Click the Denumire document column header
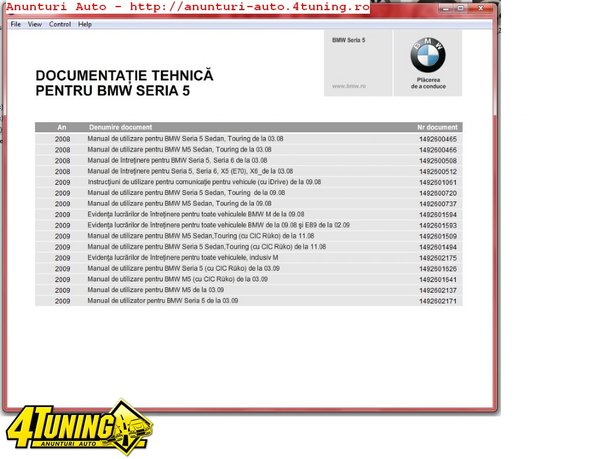 [120, 127]
